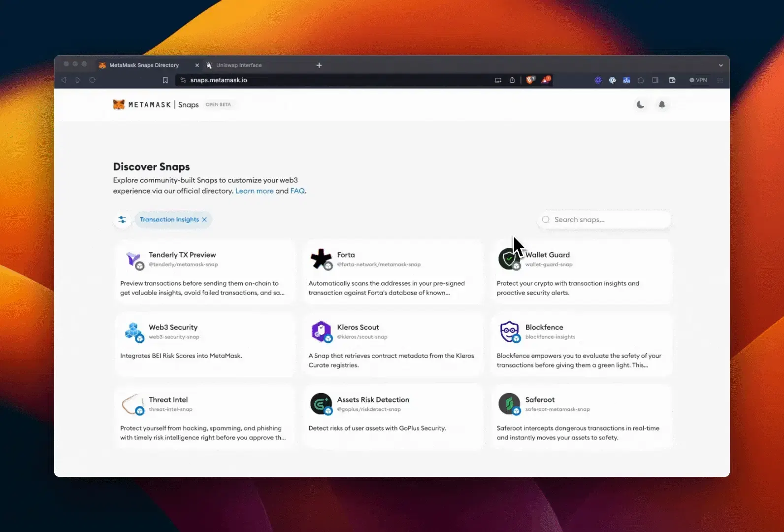Screen dimensions: 784x532
Task: Switch to the Uniswap Interface tab
Action: [x=239, y=65]
